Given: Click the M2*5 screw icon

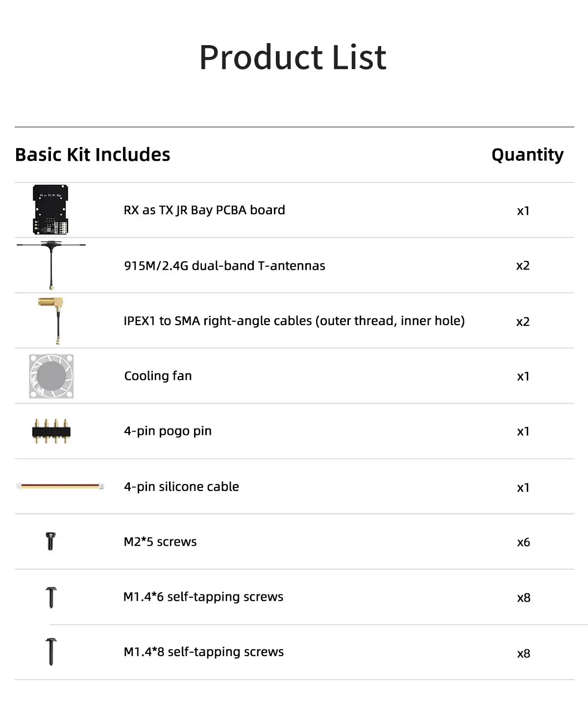Looking at the screenshot, I should [50, 541].
